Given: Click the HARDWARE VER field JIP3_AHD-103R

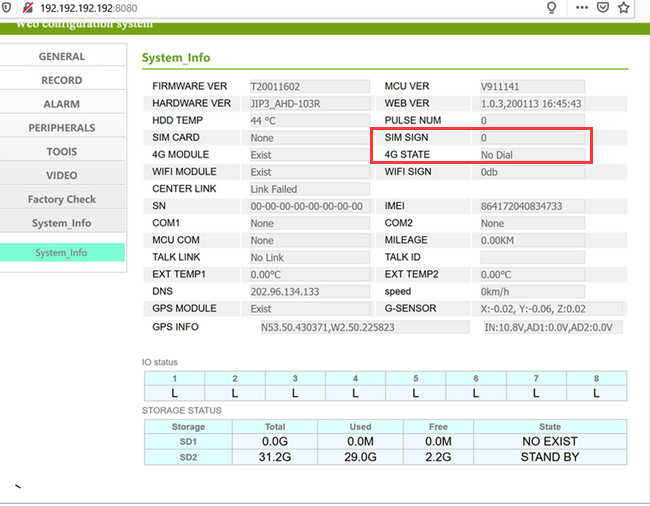Looking at the screenshot, I should tap(310, 104).
